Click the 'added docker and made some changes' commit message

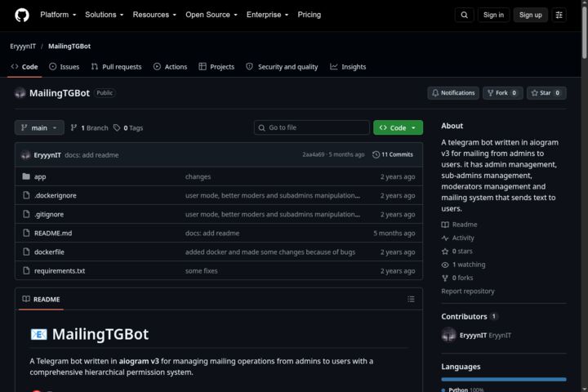tap(270, 252)
